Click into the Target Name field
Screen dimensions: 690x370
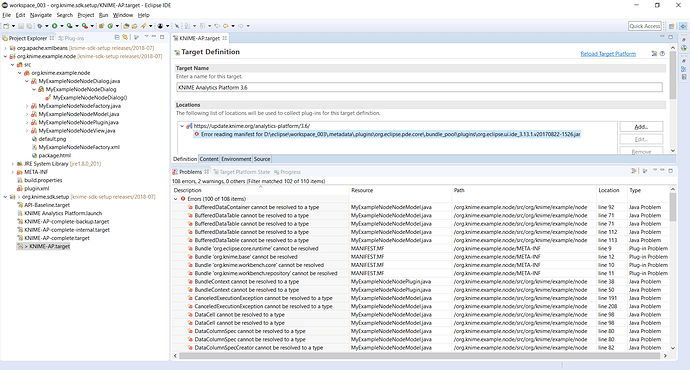[x=419, y=88]
